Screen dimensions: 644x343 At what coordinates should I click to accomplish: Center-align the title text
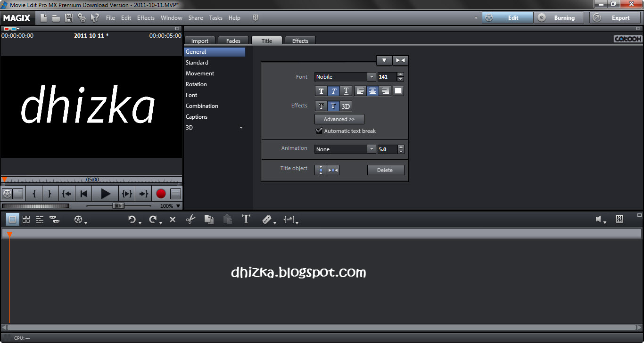coord(373,91)
